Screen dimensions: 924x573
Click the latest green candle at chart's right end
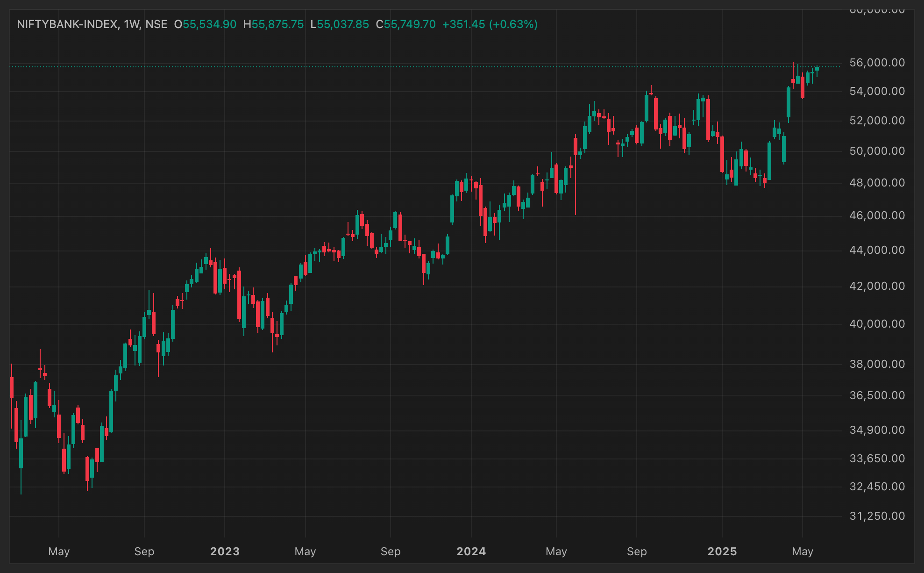(817, 69)
